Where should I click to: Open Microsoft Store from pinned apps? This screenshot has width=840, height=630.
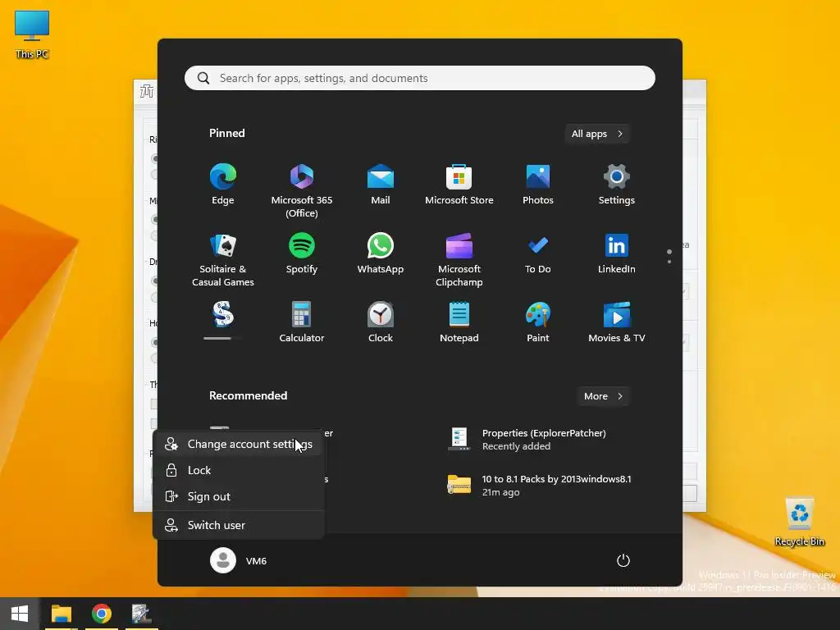click(459, 185)
